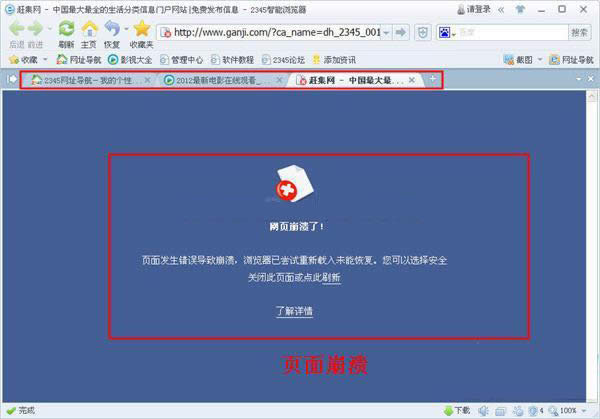Click the double-chevron icon in title bar
This screenshot has width=600, height=419.
point(501,10)
